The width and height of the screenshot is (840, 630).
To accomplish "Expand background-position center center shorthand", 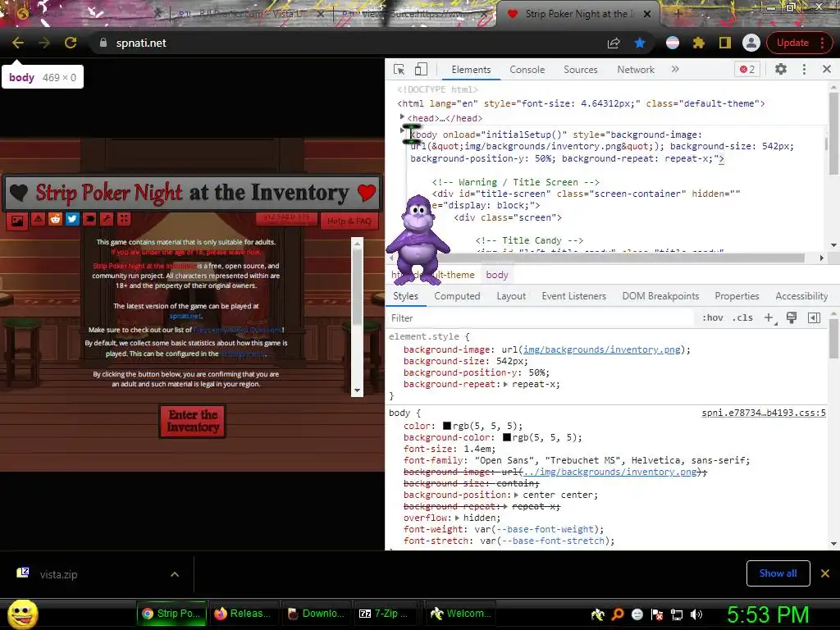I will tap(517, 495).
